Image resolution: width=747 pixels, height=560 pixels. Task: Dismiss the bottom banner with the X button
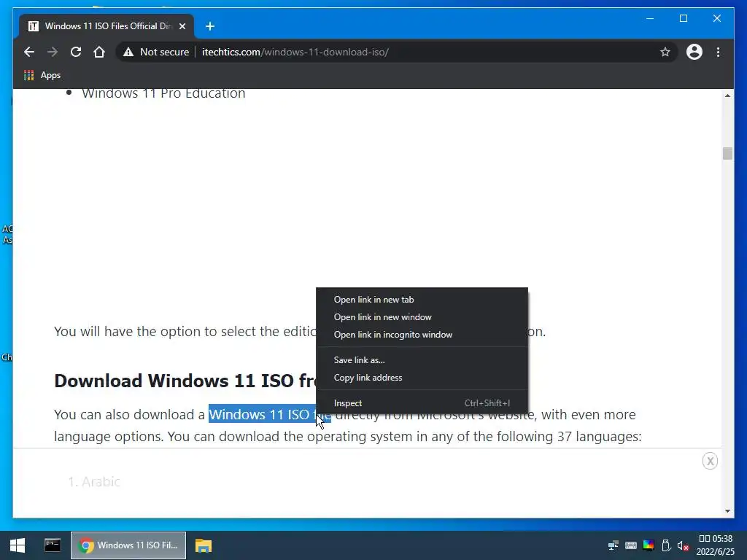click(x=710, y=461)
